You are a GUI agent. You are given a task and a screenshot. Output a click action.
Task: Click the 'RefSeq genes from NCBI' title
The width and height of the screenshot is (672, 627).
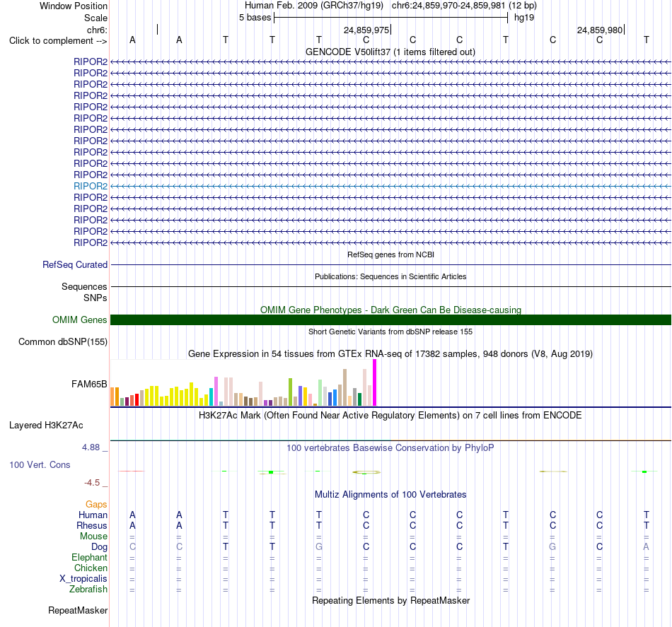pyautogui.click(x=390, y=254)
